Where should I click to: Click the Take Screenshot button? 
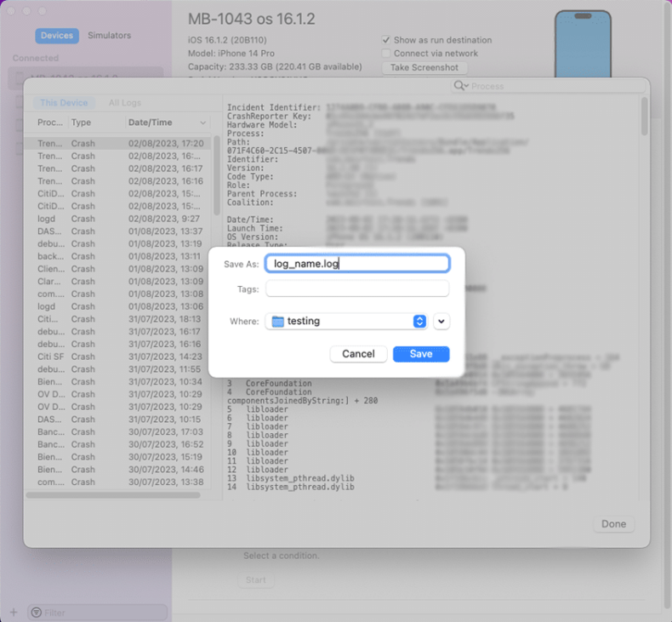click(424, 67)
